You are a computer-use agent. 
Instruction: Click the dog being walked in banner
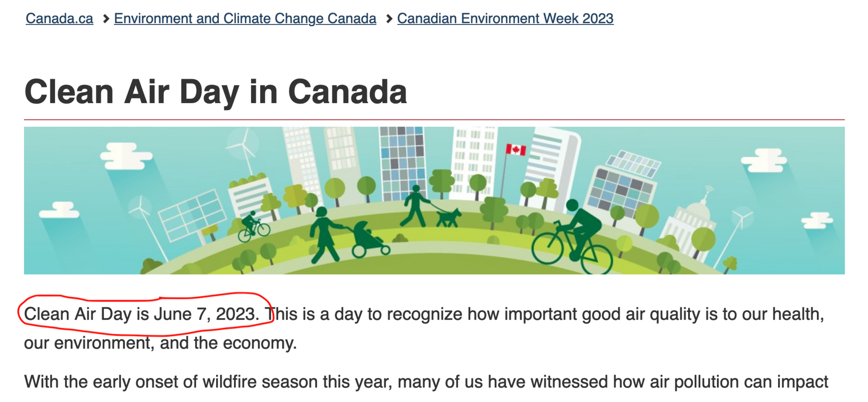pyautogui.click(x=448, y=218)
